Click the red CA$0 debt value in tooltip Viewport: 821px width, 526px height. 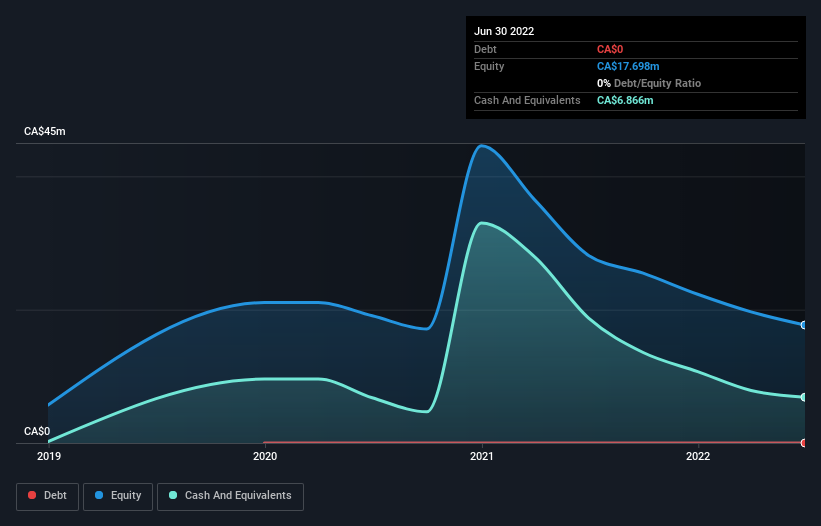coord(610,49)
